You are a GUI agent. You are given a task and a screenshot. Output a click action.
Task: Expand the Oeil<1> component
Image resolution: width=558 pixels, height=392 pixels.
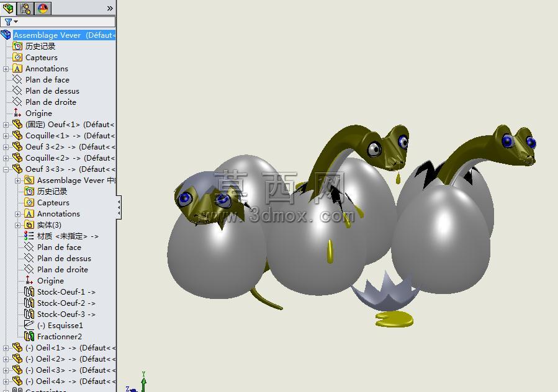point(6,348)
